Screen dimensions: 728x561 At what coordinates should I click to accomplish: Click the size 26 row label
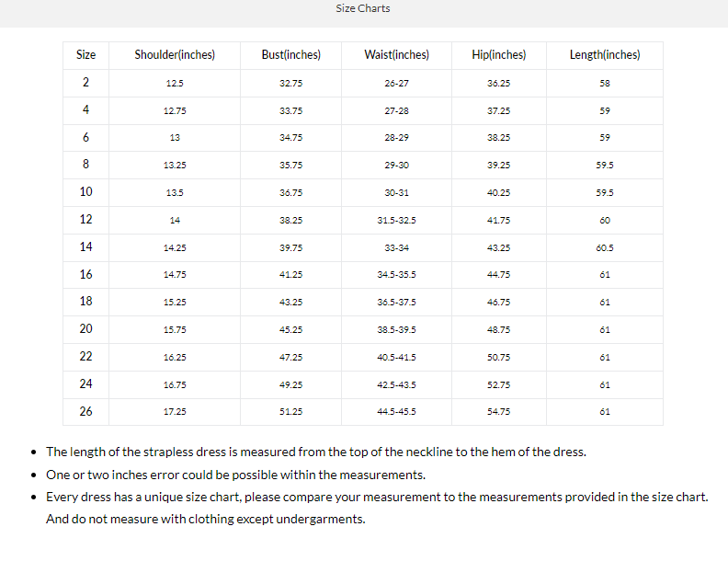85,411
